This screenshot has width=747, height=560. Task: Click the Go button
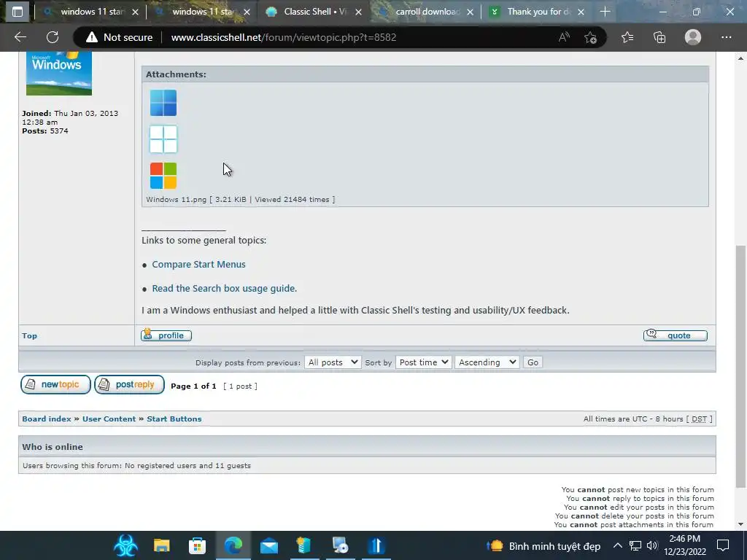(533, 362)
